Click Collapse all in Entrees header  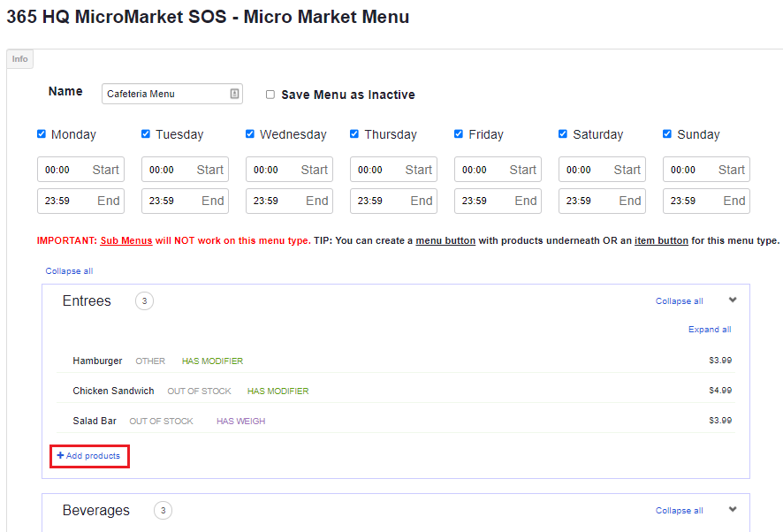coord(679,301)
